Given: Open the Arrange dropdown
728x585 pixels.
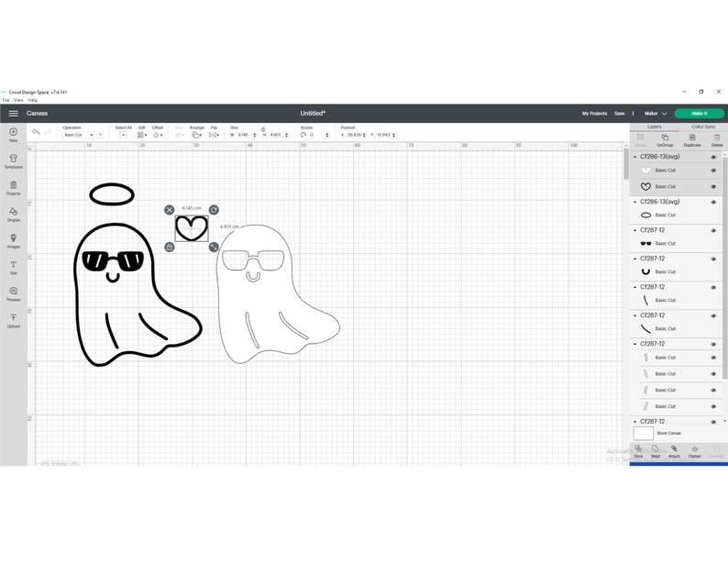Looking at the screenshot, I should tap(197, 135).
